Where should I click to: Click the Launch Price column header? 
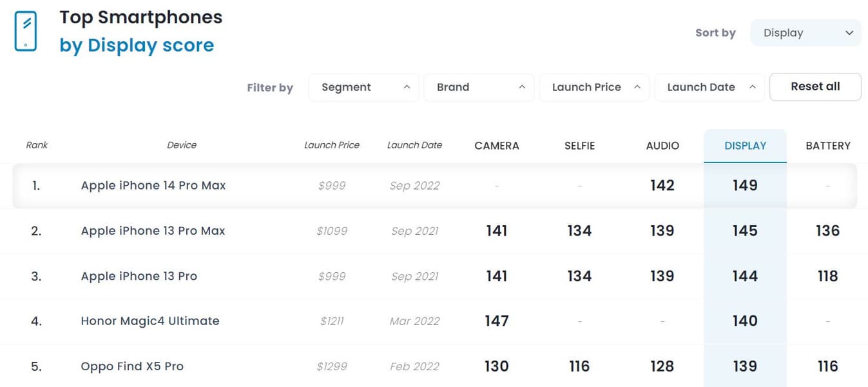[x=332, y=145]
